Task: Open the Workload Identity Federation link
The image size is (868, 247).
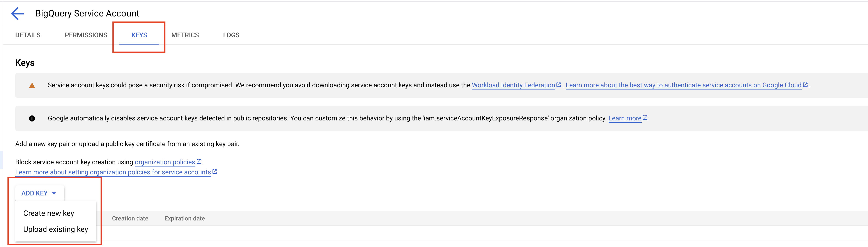Action: pos(513,85)
